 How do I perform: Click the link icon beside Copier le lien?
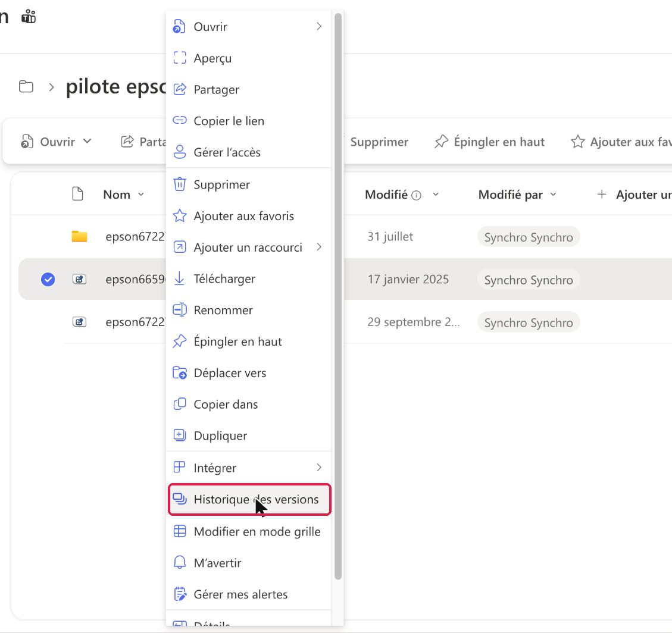pyautogui.click(x=180, y=120)
